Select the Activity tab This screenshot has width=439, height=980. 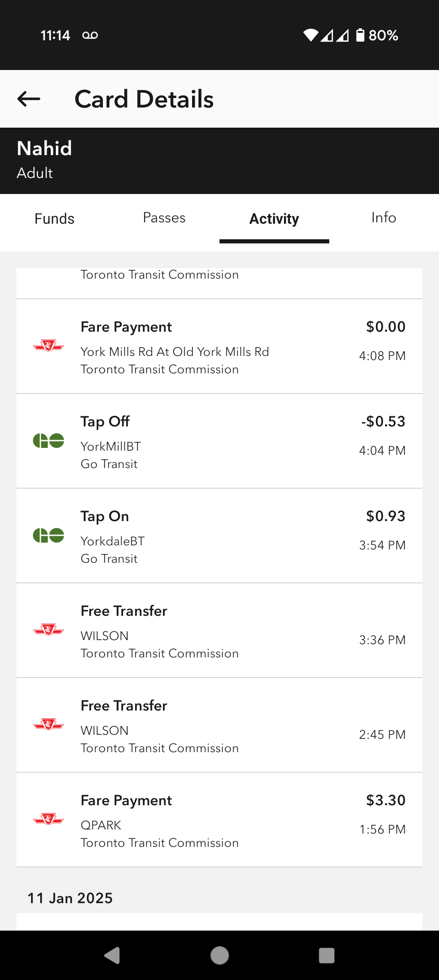[274, 219]
